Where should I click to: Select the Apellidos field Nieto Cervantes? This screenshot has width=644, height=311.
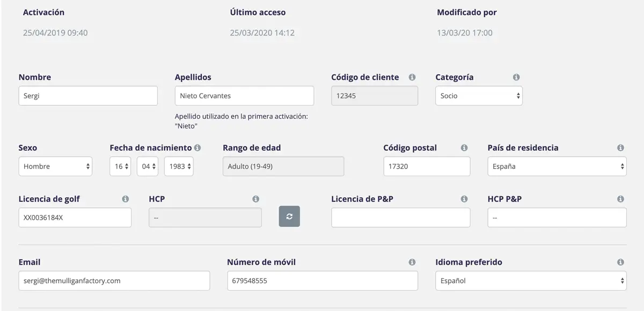tap(244, 96)
